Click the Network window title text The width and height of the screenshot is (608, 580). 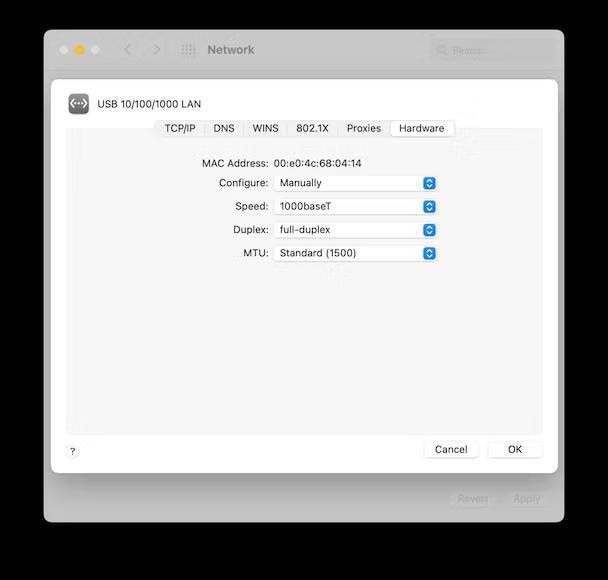[231, 50]
